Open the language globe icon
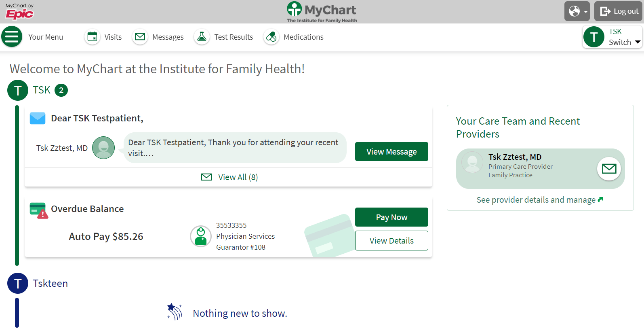This screenshot has width=644, height=333. 574,11
